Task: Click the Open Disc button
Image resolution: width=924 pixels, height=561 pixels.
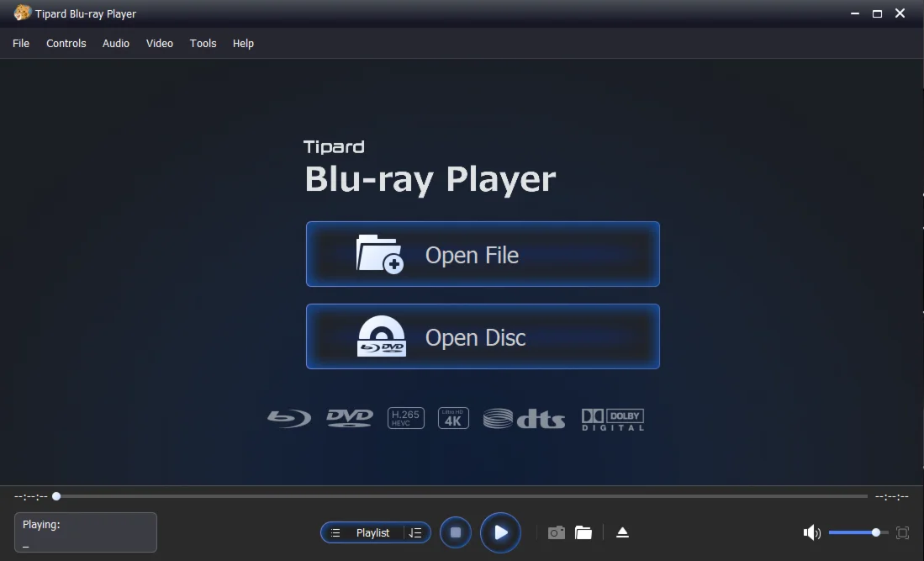Action: coord(483,336)
